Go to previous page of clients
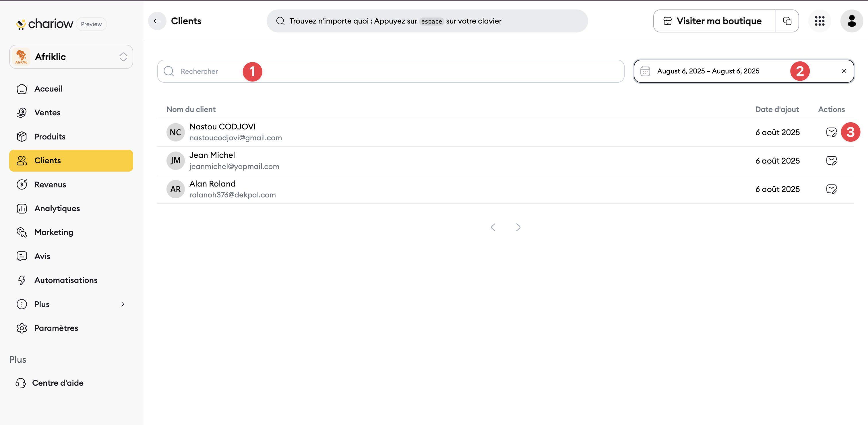The width and height of the screenshot is (868, 425). pos(493,227)
